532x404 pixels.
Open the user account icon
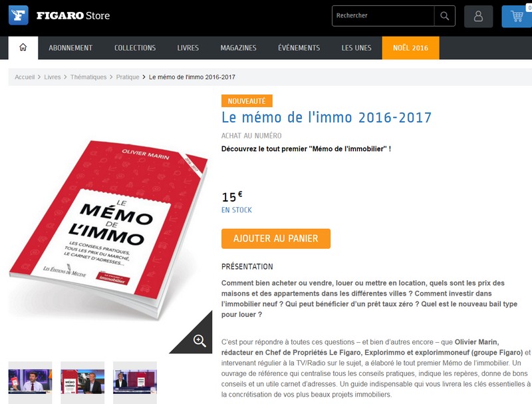[478, 16]
